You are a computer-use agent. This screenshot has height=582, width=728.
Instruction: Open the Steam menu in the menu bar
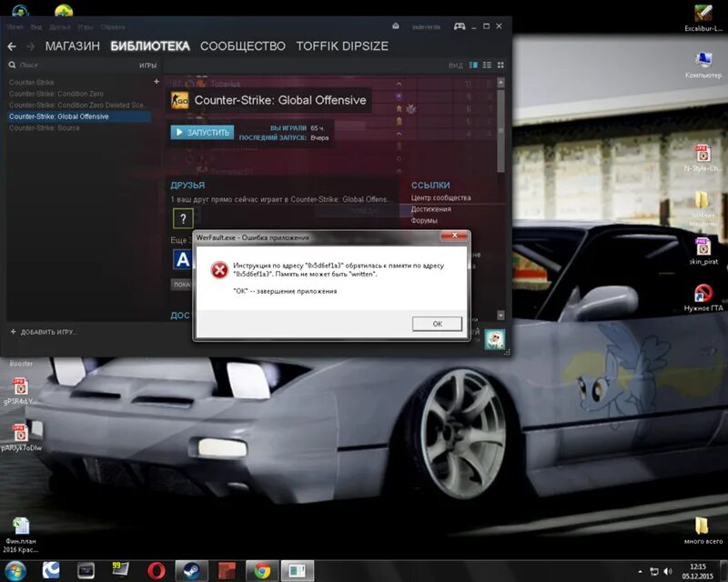tap(15, 27)
